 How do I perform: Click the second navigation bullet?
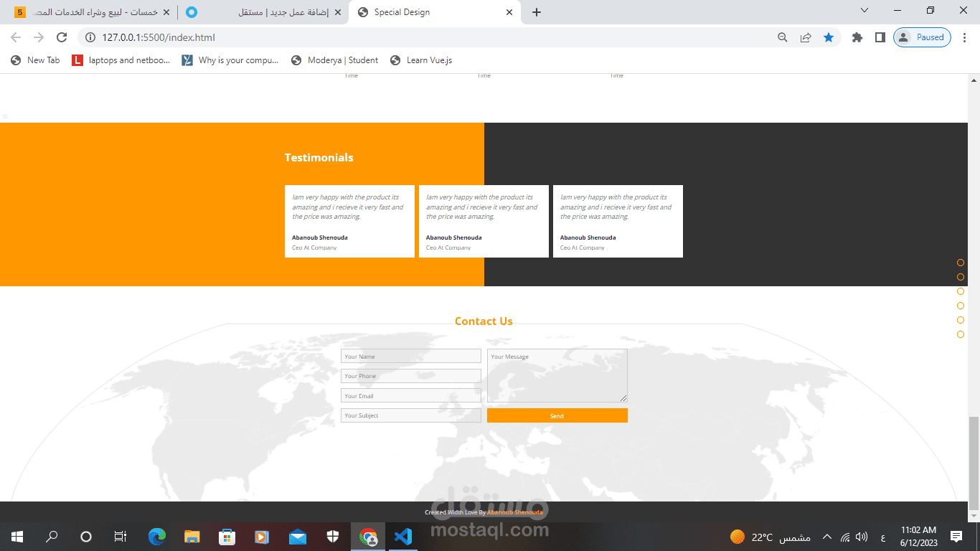(x=961, y=277)
